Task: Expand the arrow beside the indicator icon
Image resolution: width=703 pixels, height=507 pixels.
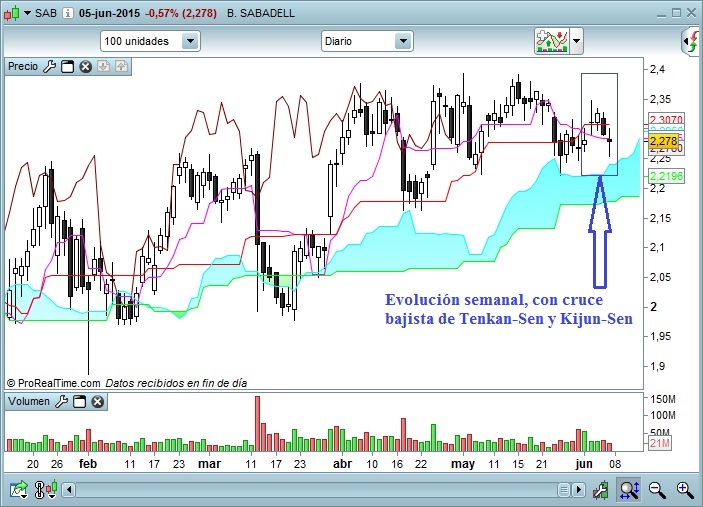Action: click(x=577, y=41)
